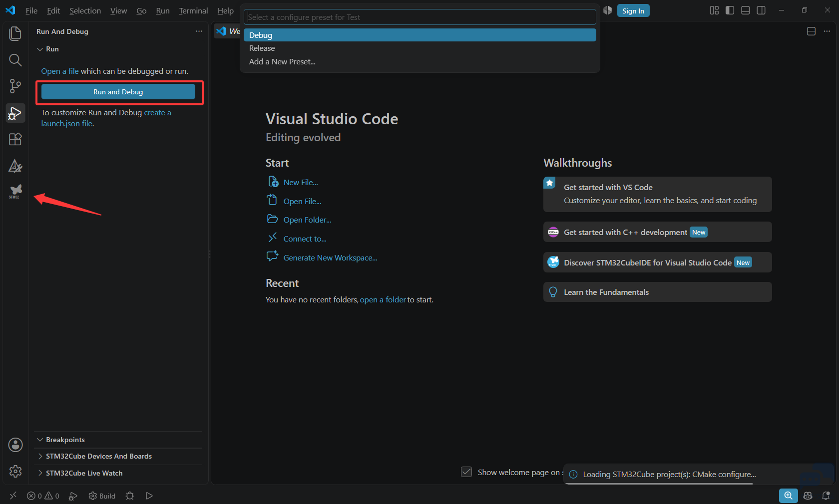Open the File menu

(x=31, y=10)
